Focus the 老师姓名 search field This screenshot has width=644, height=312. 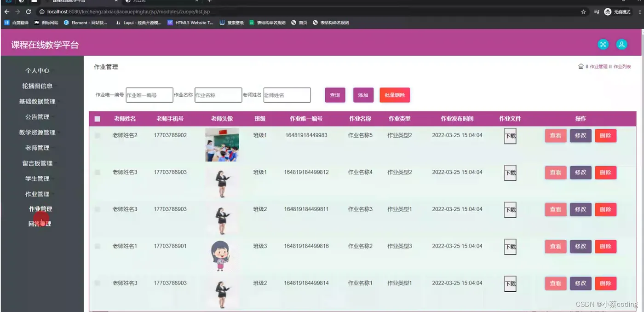[x=287, y=95]
